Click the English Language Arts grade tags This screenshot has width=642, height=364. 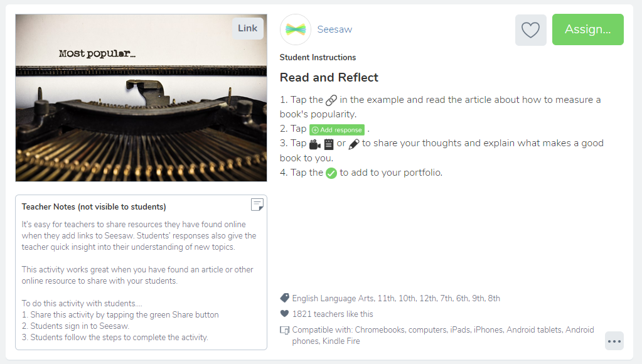pyautogui.click(x=396, y=299)
